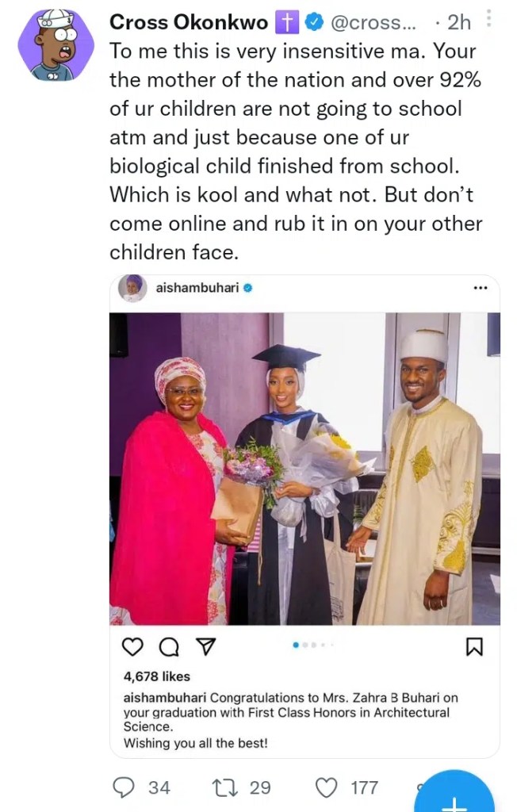Tap the Instagram paper-plane share icon

[204, 648]
